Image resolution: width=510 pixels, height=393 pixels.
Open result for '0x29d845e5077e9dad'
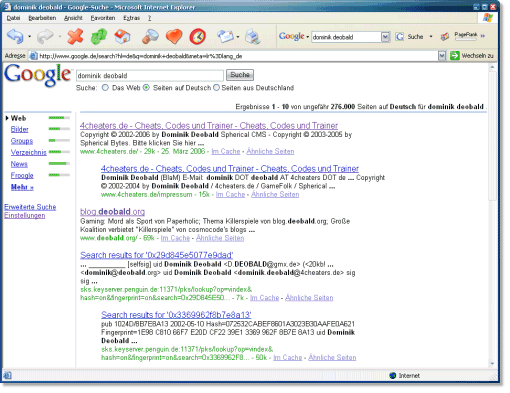pos(157,255)
